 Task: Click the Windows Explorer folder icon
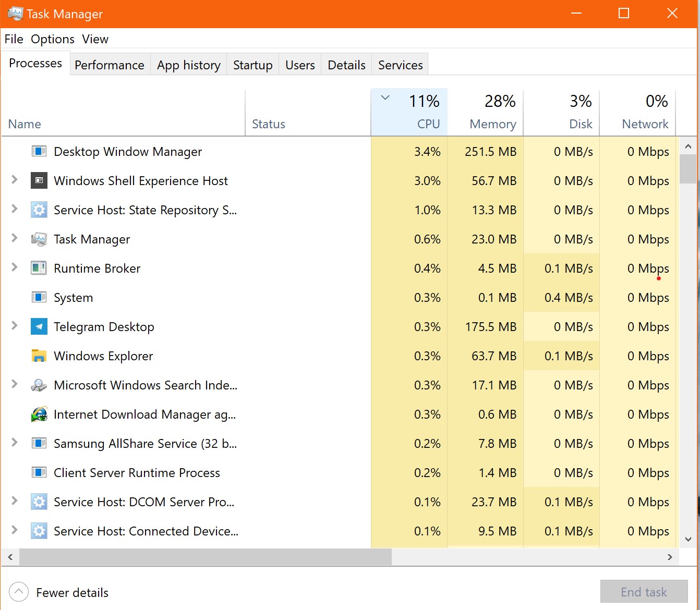(39, 356)
